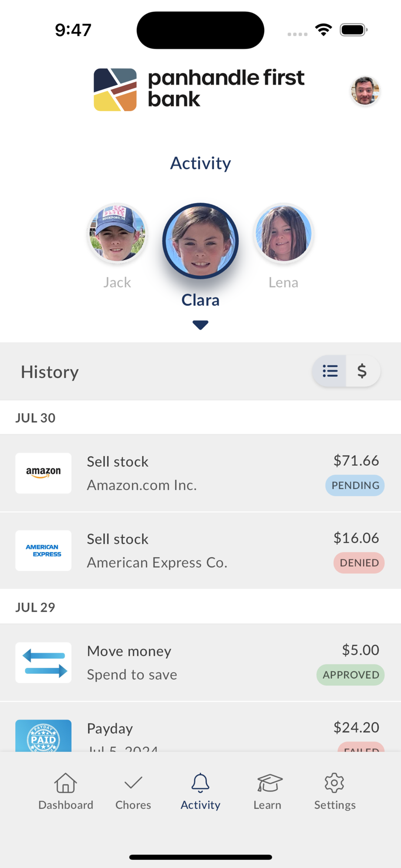Screen dimensions: 401x868
Task: Tap the Move money transfer arrows icon
Action: pyautogui.click(x=43, y=663)
